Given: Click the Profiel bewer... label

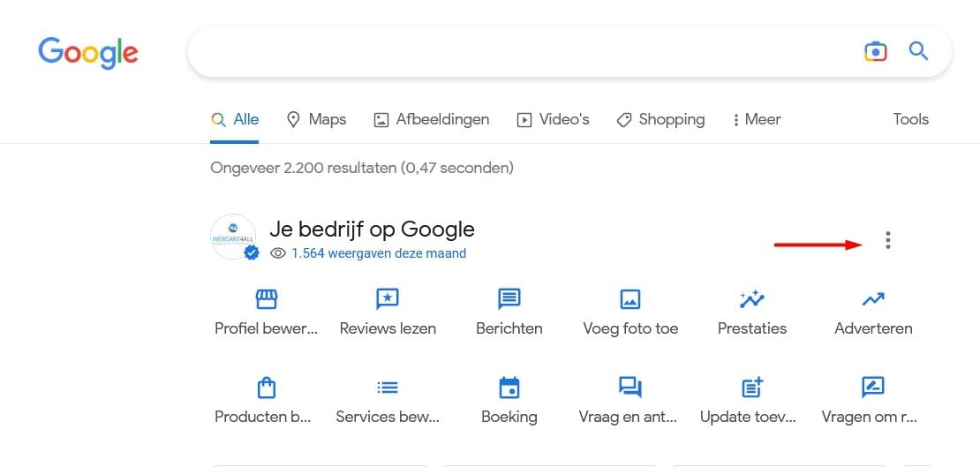Looking at the screenshot, I should [267, 328].
